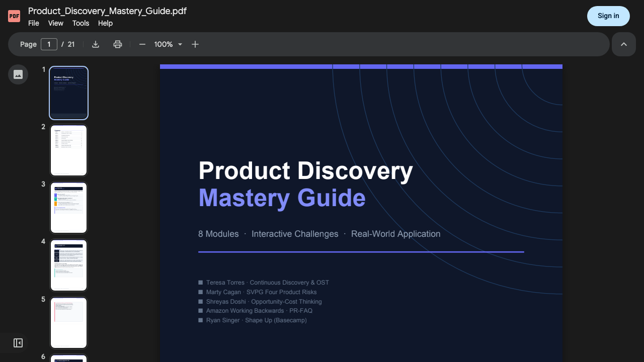Open the View menu

56,23
